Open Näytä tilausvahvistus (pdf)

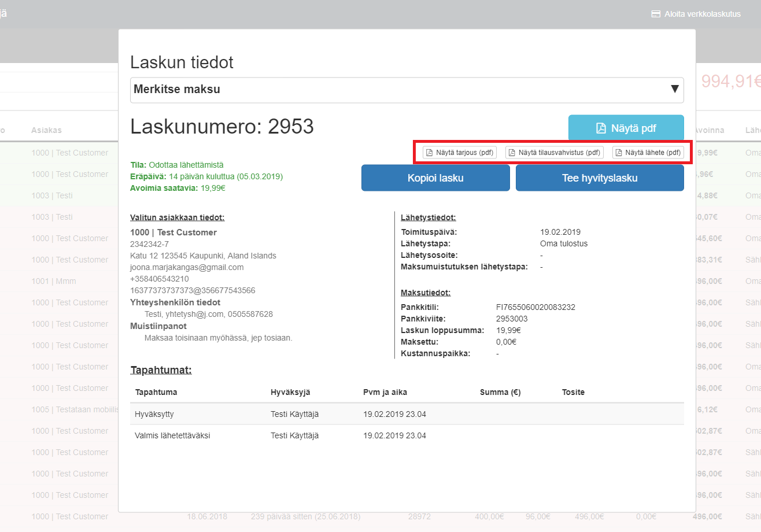pos(555,153)
